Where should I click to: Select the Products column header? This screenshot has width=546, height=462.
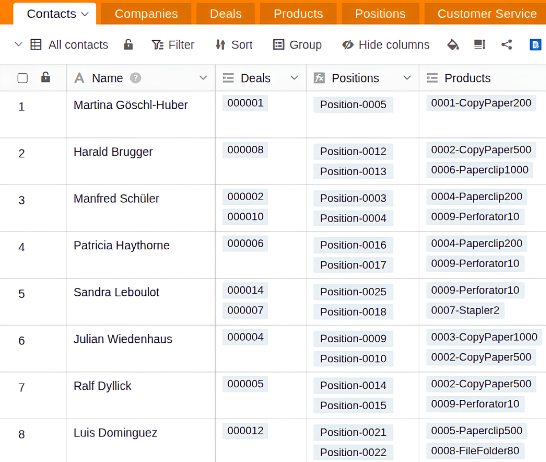483,78
